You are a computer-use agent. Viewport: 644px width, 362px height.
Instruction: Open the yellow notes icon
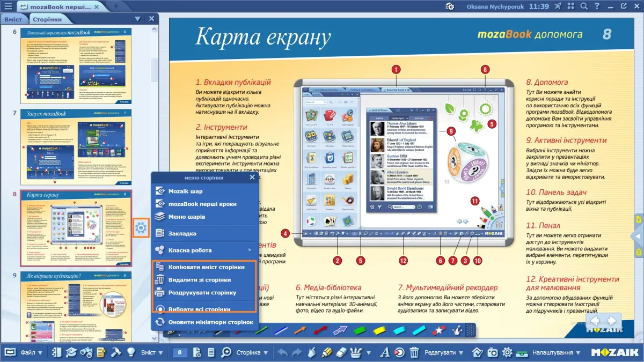100,352
